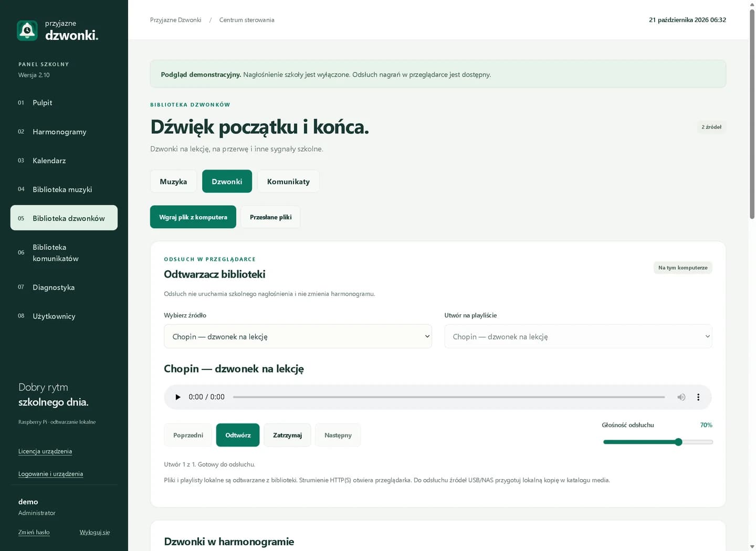Click the audio player progress track
Image resolution: width=756 pixels, height=551 pixels.
(449, 397)
